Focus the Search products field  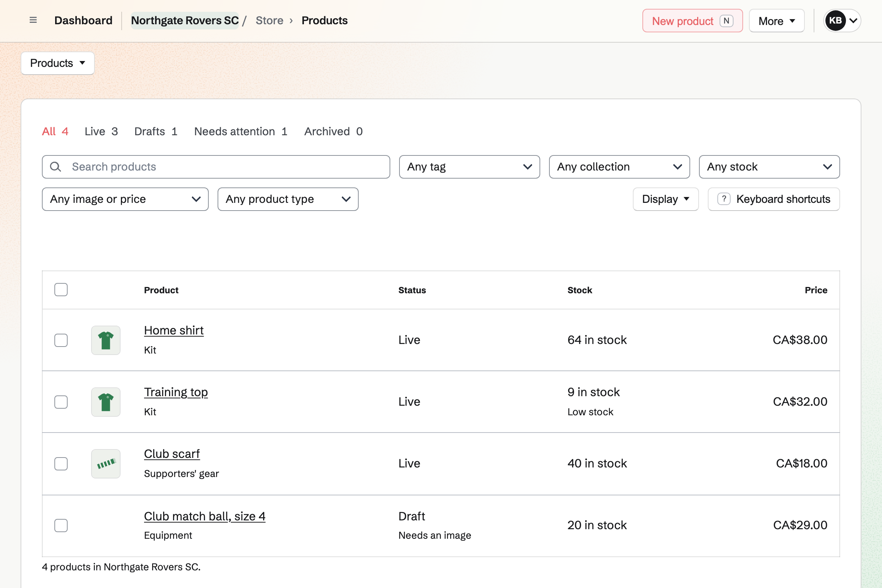pyautogui.click(x=216, y=167)
